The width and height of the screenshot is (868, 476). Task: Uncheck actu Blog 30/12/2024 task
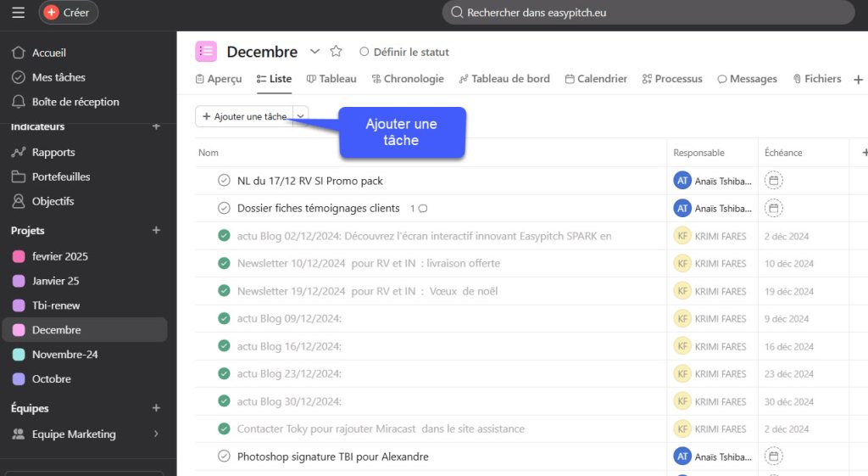click(224, 401)
